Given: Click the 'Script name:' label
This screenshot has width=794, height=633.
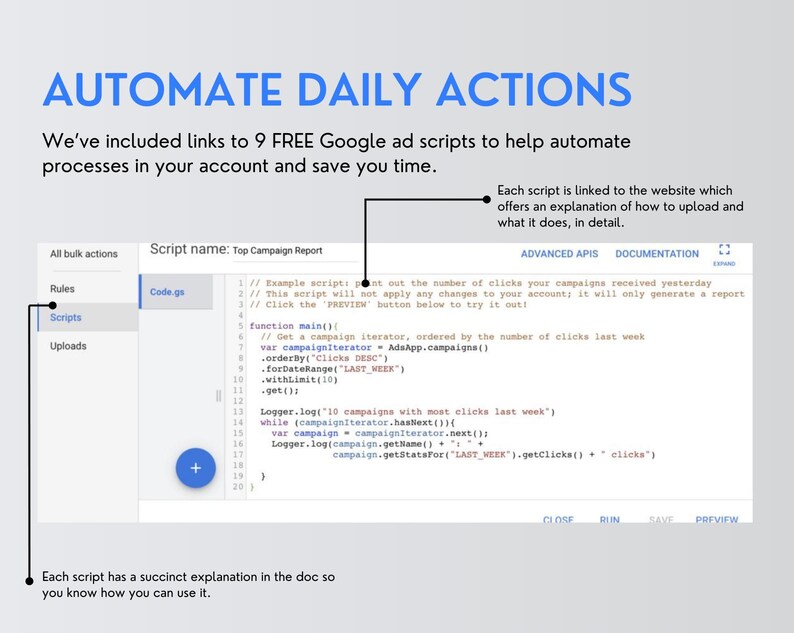Looking at the screenshot, I should pos(189,250).
